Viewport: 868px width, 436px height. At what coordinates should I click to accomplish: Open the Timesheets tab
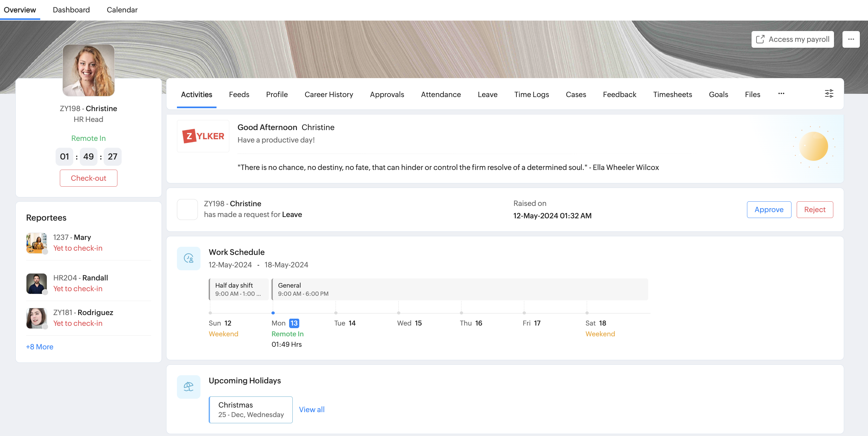[672, 94]
